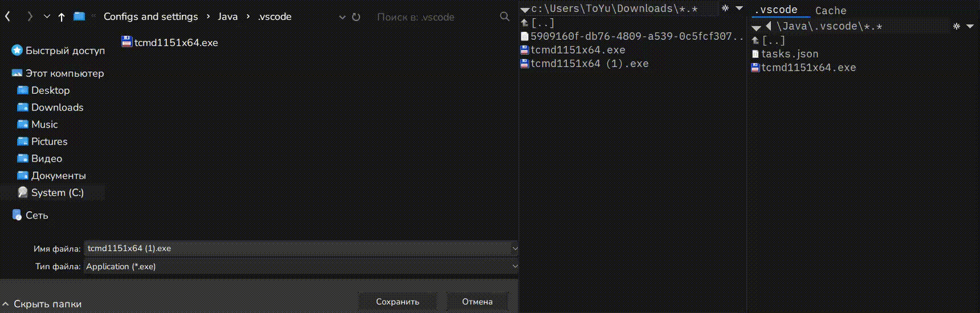Viewport: 980px width, 313px height.
Task: Expand chevron after 'Configs and settings'
Action: tap(208, 17)
